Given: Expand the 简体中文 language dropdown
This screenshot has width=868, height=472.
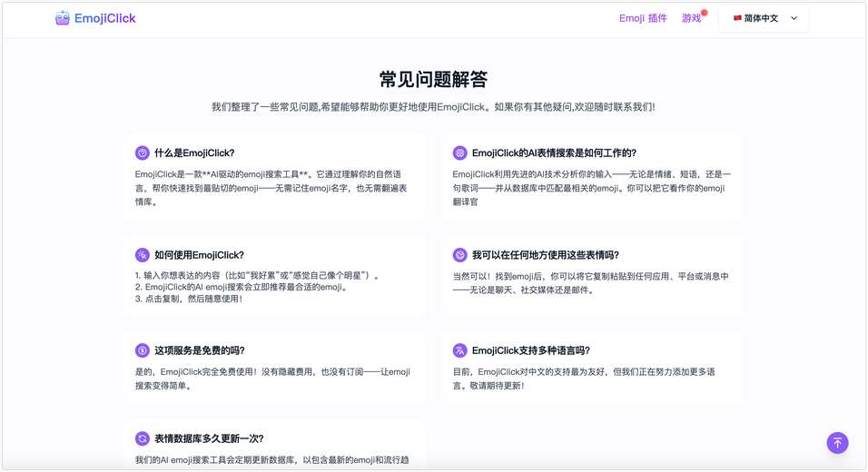Looking at the screenshot, I should tap(764, 18).
